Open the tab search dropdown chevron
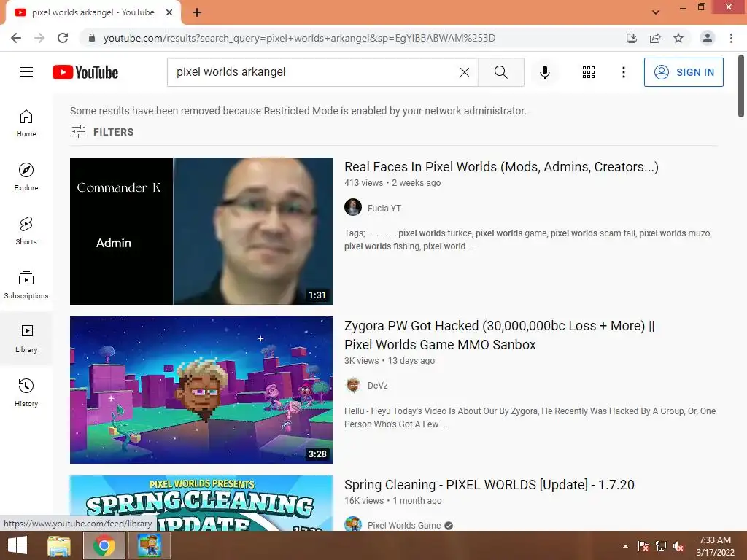Viewport: 747px width, 560px height. coord(656,12)
